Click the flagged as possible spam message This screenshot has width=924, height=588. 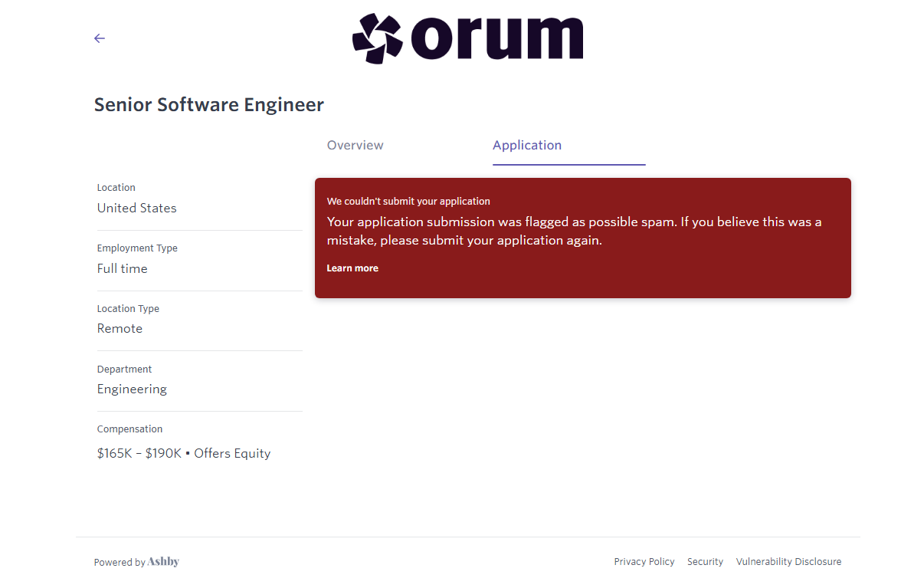(574, 231)
